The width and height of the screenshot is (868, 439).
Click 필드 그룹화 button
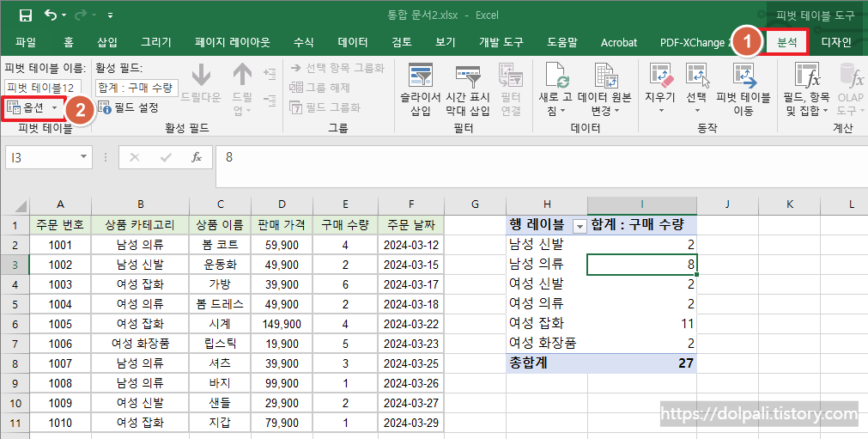[325, 107]
